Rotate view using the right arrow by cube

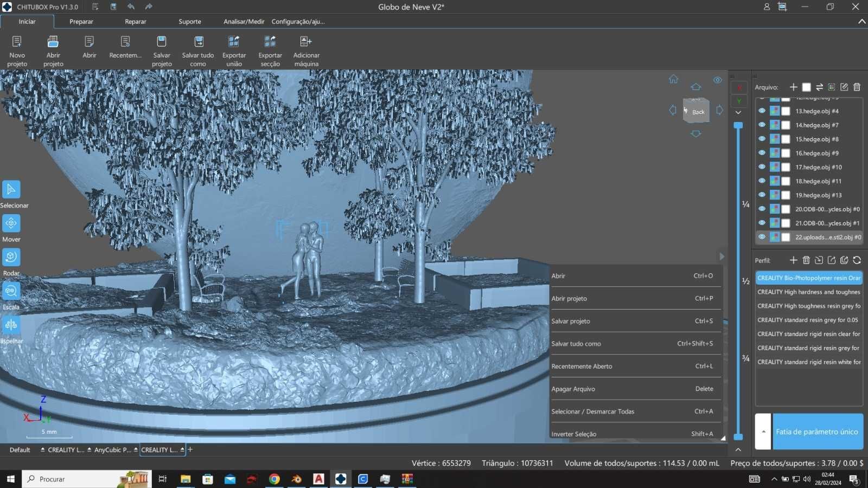[x=719, y=110]
